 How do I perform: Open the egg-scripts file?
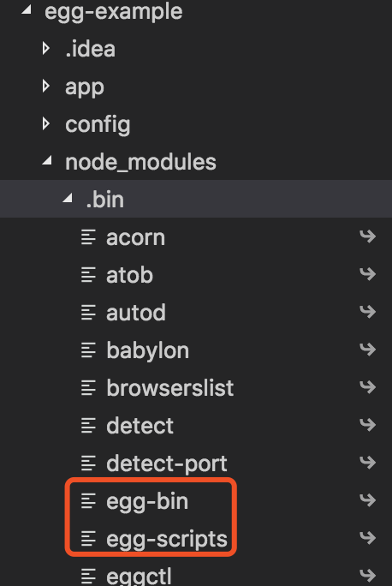click(x=196, y=539)
